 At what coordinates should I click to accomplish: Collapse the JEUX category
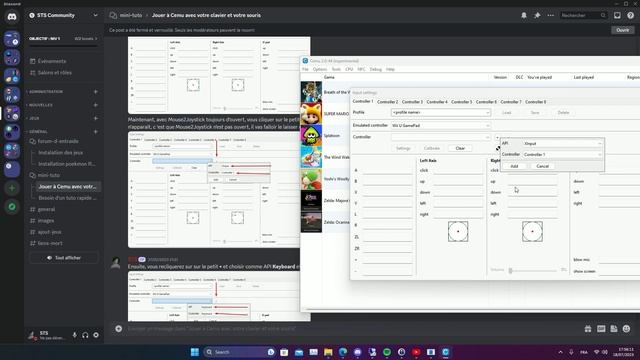click(x=34, y=118)
